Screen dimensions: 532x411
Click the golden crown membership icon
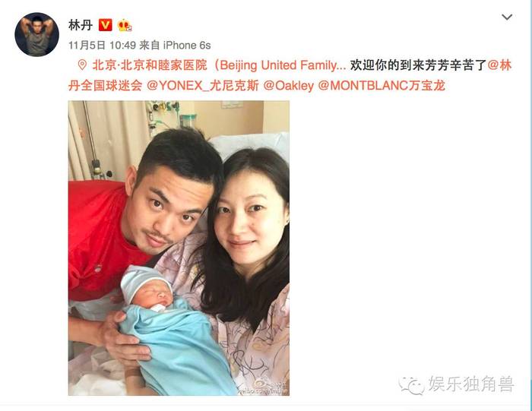tap(125, 25)
